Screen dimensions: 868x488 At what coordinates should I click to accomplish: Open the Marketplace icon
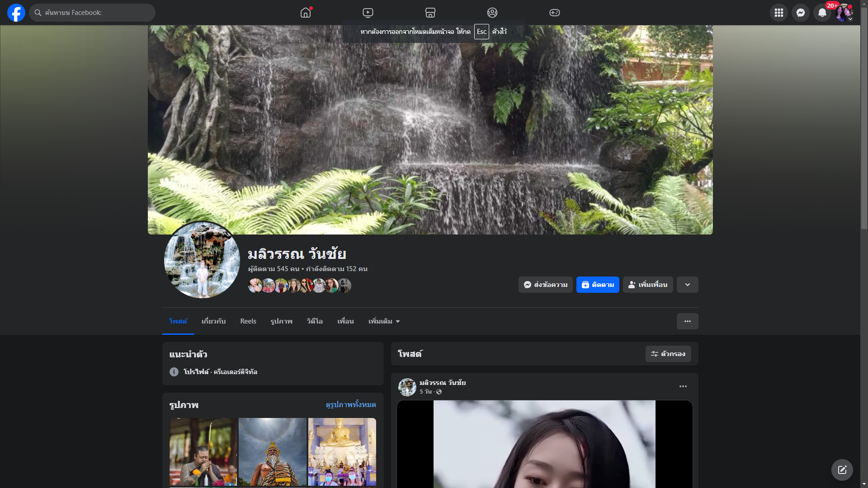(x=430, y=13)
